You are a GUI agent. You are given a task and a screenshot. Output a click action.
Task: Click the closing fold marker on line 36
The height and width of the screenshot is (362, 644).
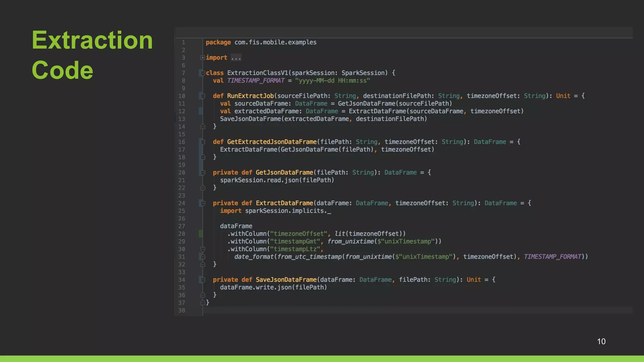tap(203, 295)
